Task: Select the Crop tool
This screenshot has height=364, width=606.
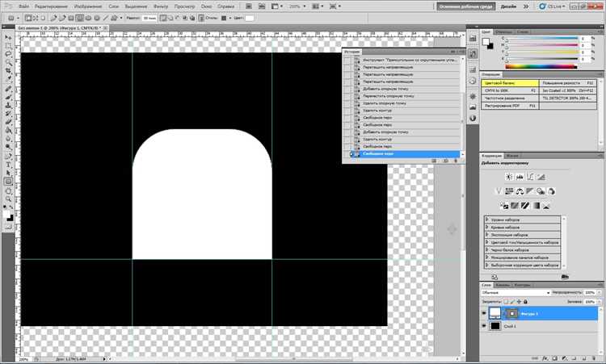Action: tap(8, 70)
